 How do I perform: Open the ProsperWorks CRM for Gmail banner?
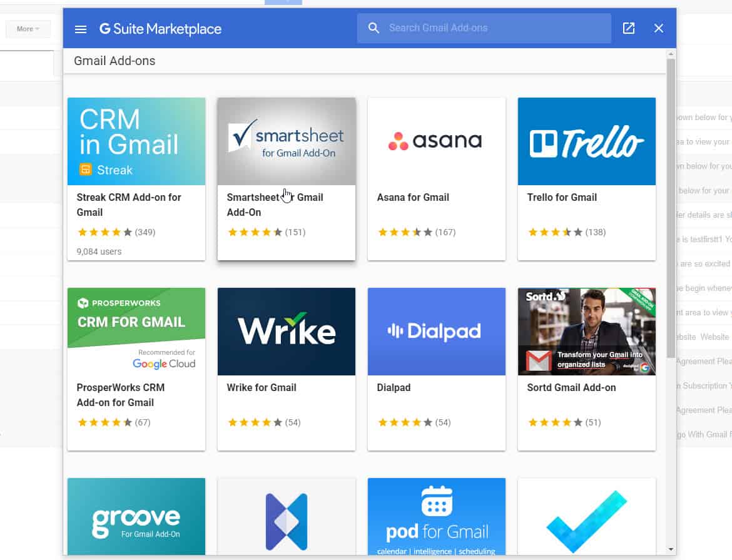(136, 332)
